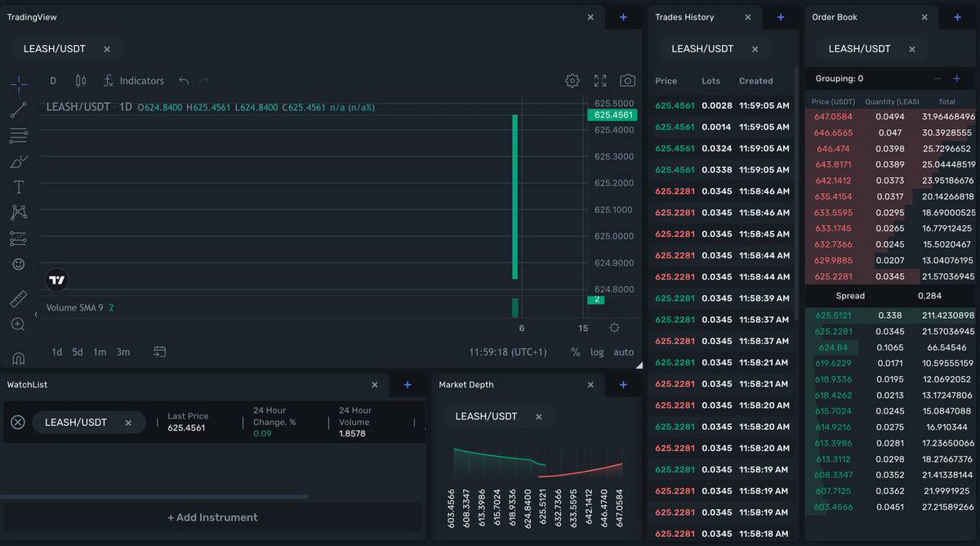Viewport: 980px width, 546px height.
Task: Open axis settings gear below price scale
Action: (x=614, y=328)
